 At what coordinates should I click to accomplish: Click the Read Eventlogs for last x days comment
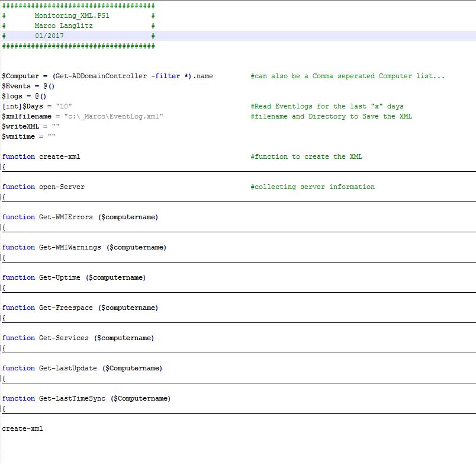point(327,106)
